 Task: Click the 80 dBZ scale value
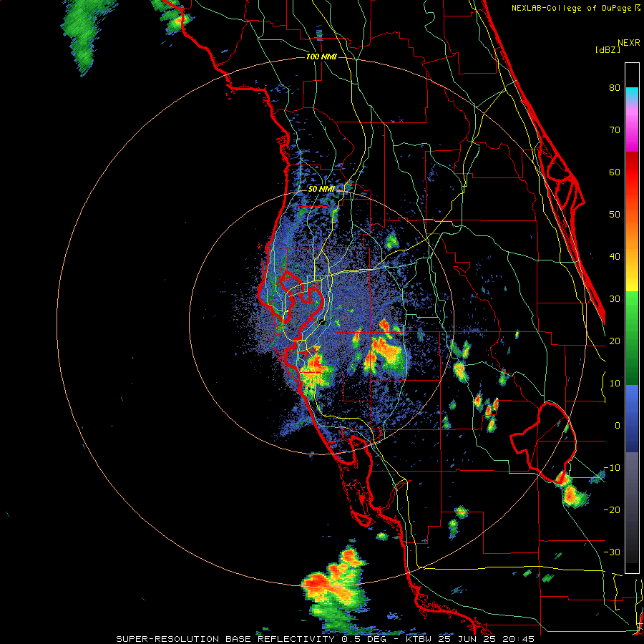pos(615,87)
